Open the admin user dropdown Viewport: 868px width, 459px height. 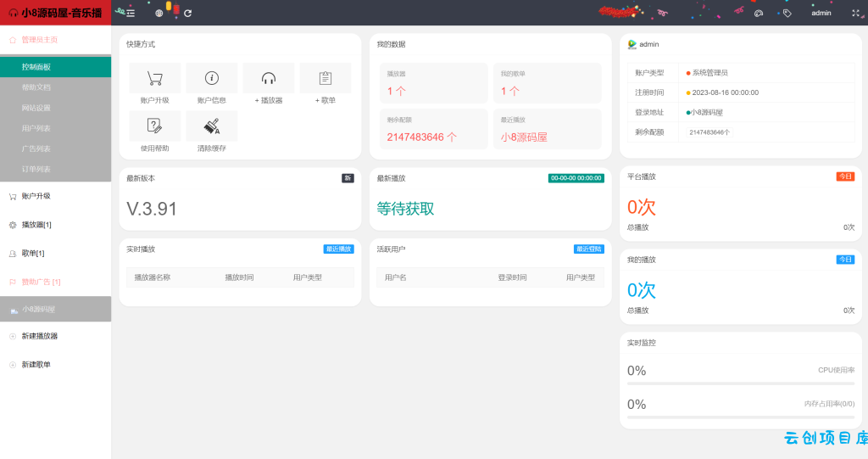[x=821, y=13]
